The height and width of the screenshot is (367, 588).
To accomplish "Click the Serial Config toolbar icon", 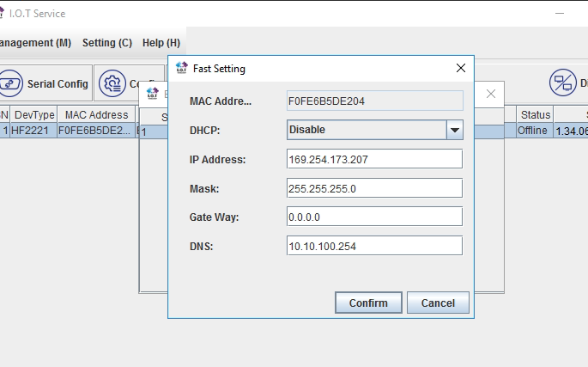I will (10, 83).
